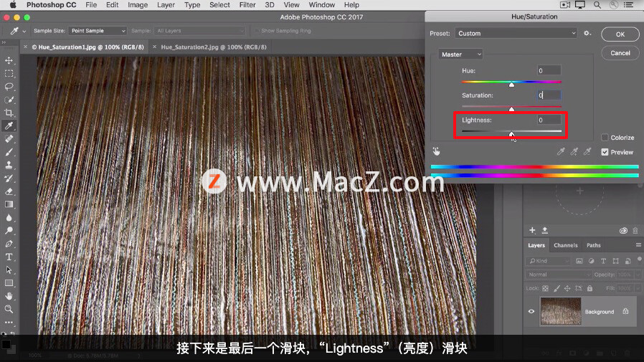Select the Zoom tool
This screenshot has height=362, width=644.
(9, 309)
